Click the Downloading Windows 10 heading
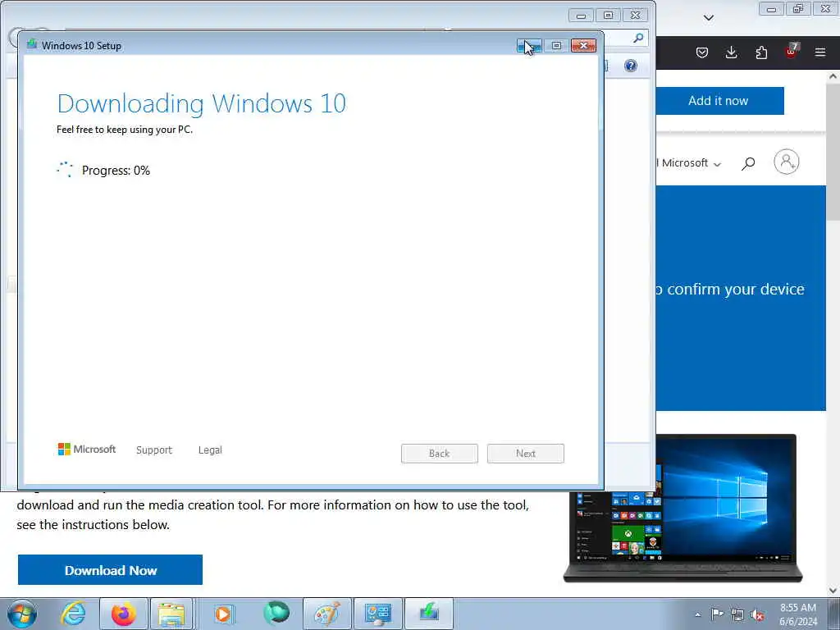Image resolution: width=840 pixels, height=630 pixels. (x=202, y=103)
